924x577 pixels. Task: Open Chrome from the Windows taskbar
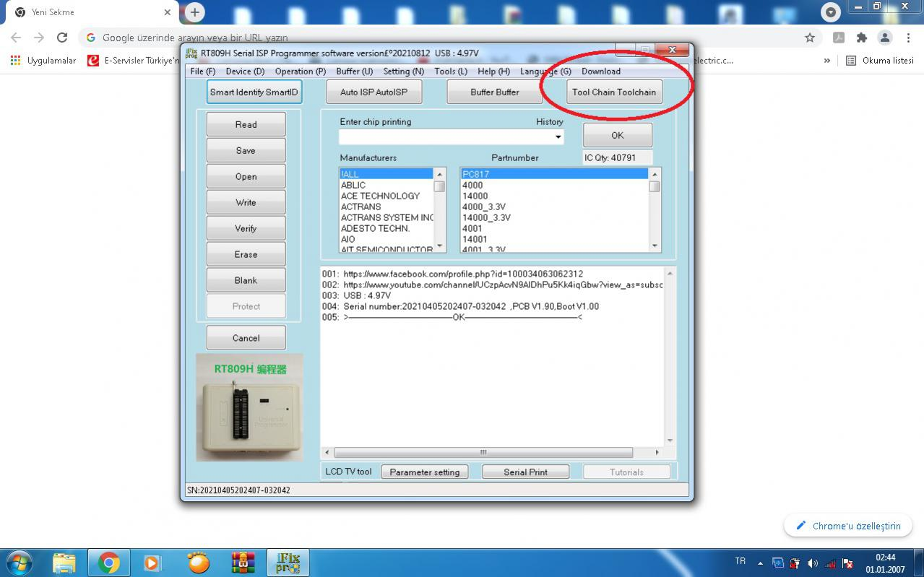(109, 562)
